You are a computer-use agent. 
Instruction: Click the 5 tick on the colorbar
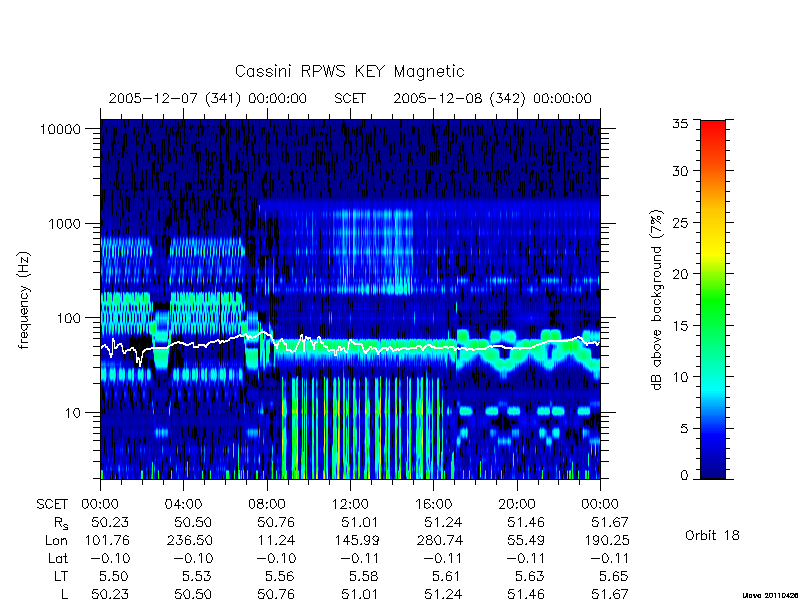click(x=684, y=429)
